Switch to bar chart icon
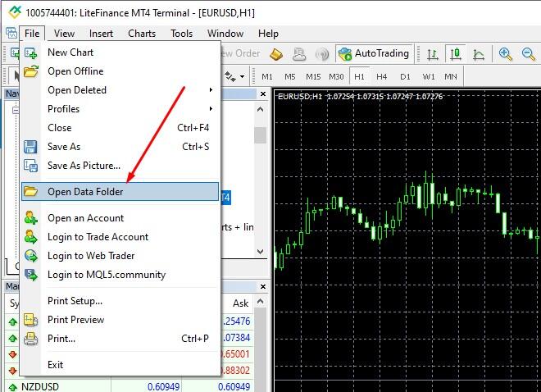This screenshot has width=541, height=392. [x=432, y=54]
